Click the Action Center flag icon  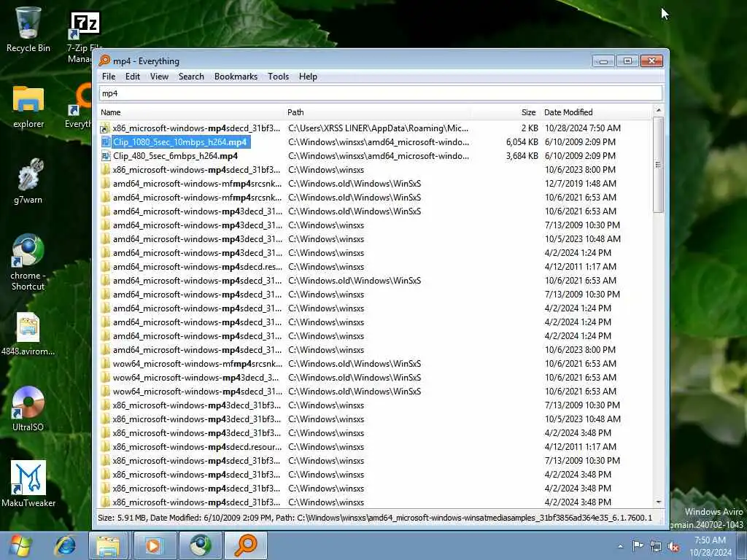638,545
